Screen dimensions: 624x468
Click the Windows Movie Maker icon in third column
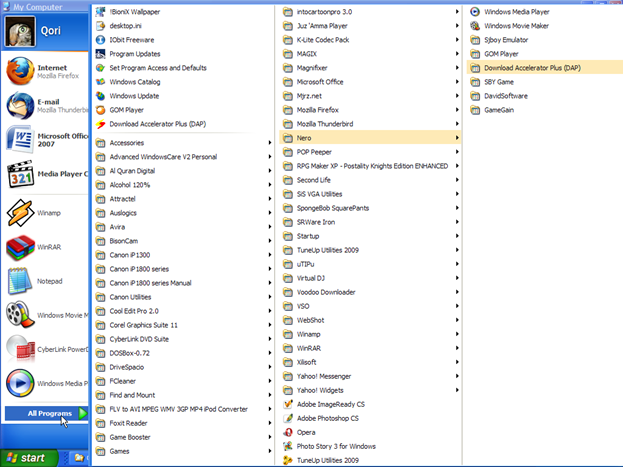(x=475, y=26)
